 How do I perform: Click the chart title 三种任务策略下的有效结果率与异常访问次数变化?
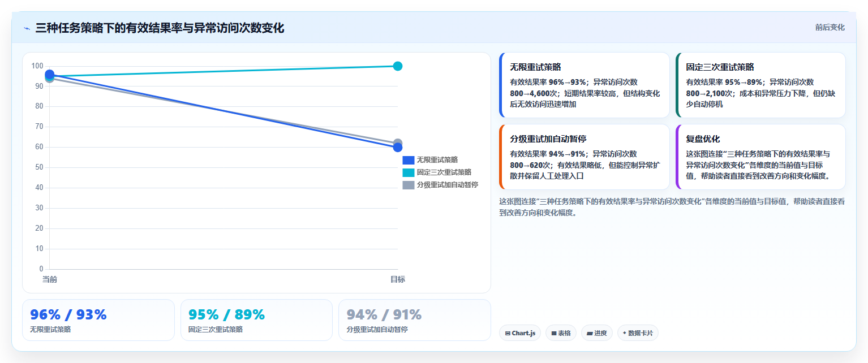(160, 28)
